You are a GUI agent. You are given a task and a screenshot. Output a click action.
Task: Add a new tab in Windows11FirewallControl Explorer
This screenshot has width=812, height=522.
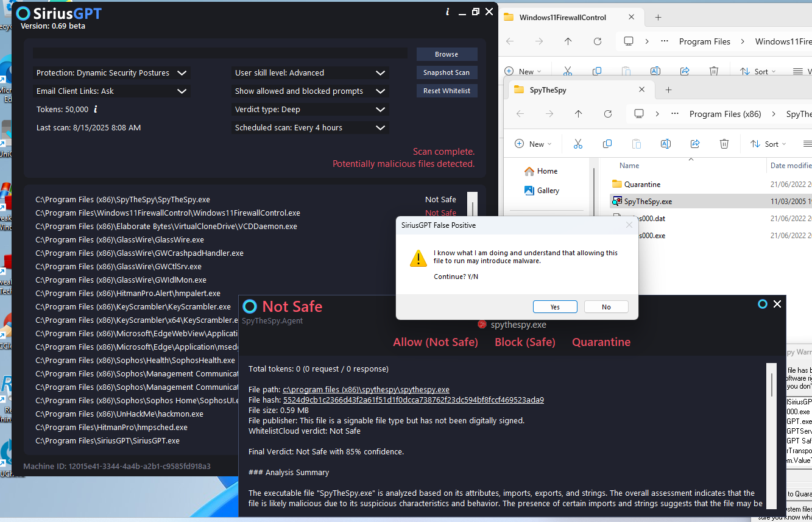click(x=658, y=18)
